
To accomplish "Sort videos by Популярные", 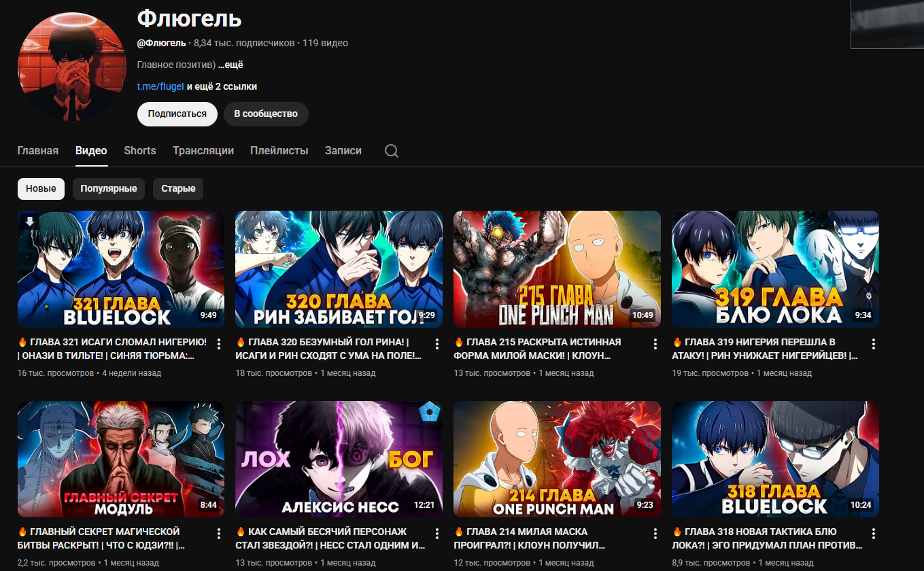I will 109,189.
